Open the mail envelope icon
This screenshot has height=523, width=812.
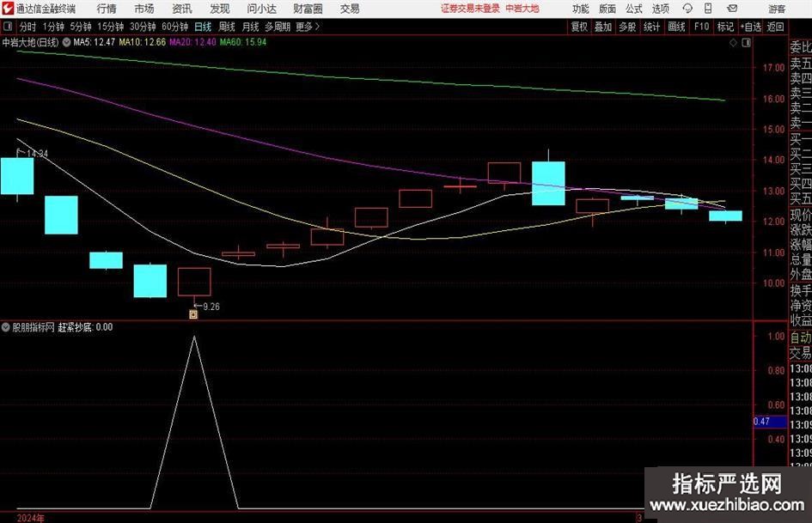[732, 9]
